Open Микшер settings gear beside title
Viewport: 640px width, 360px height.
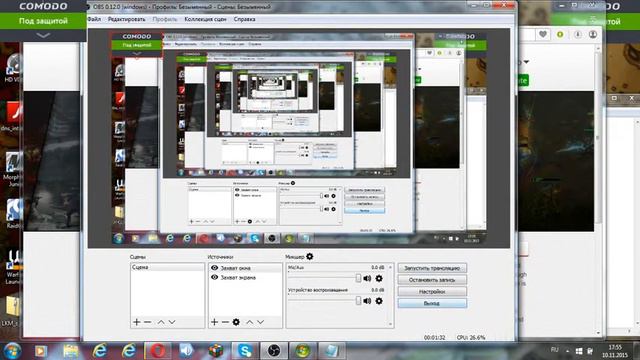coord(310,256)
